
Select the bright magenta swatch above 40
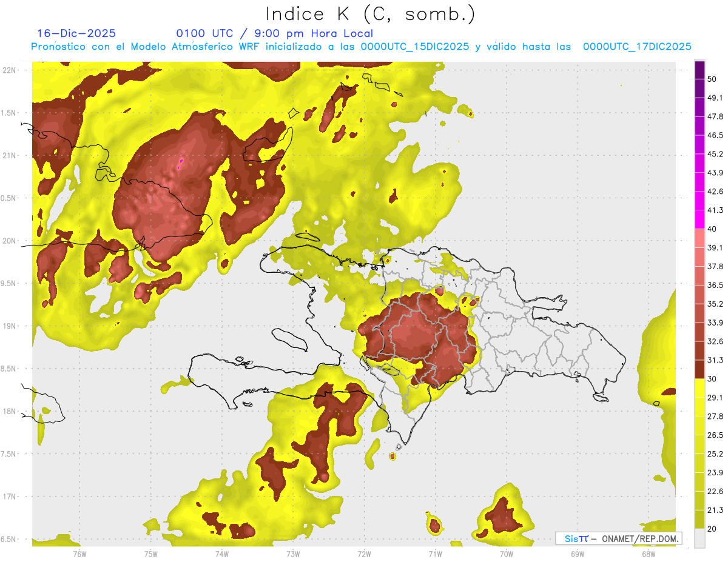pos(699,219)
